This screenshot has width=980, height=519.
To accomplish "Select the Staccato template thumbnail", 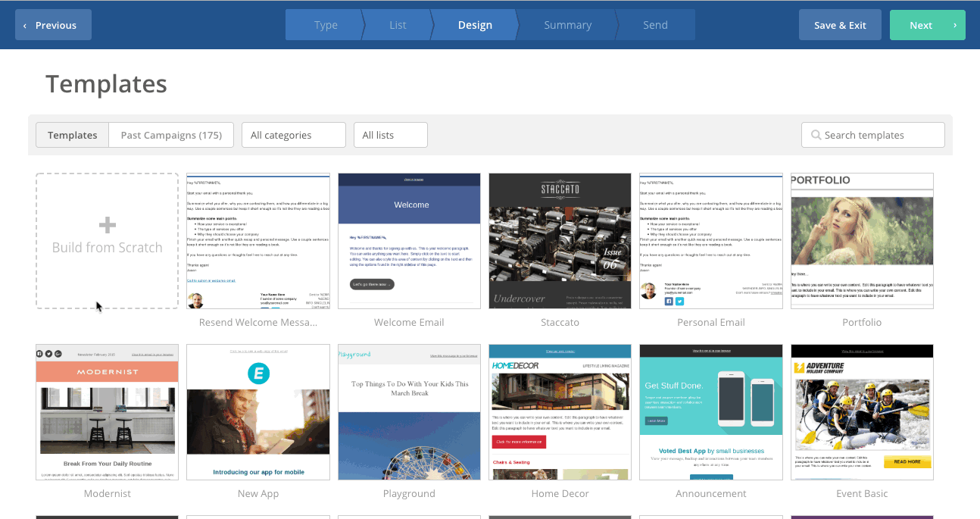I will [x=560, y=241].
